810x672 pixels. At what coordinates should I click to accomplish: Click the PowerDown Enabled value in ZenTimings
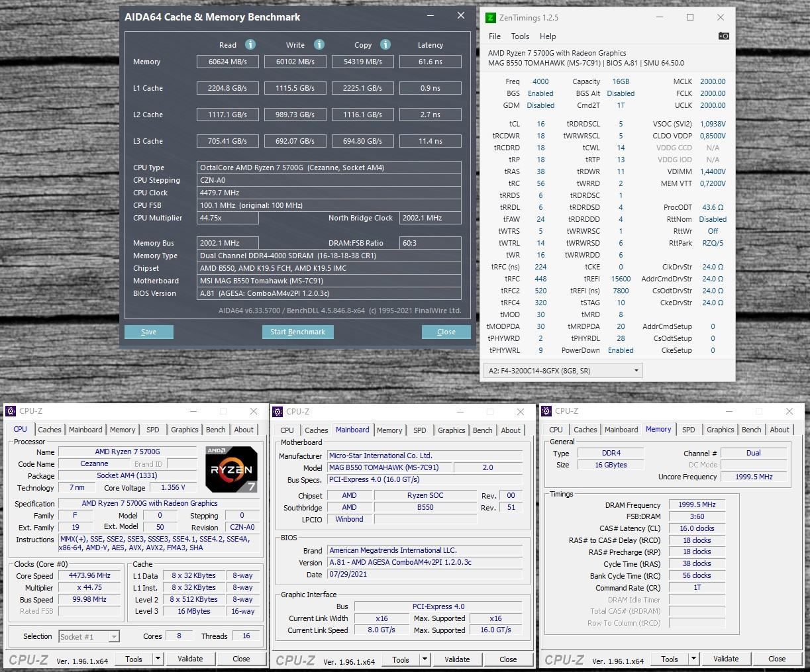point(621,350)
